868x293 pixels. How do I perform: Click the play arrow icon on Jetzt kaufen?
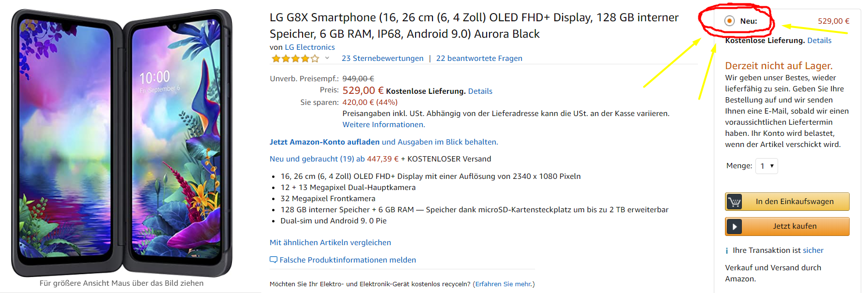click(x=734, y=226)
